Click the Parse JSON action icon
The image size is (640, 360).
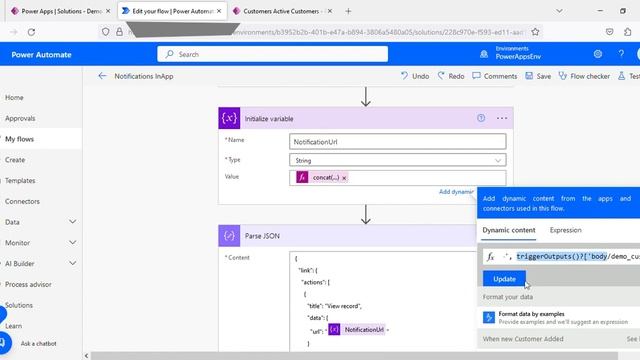click(229, 236)
